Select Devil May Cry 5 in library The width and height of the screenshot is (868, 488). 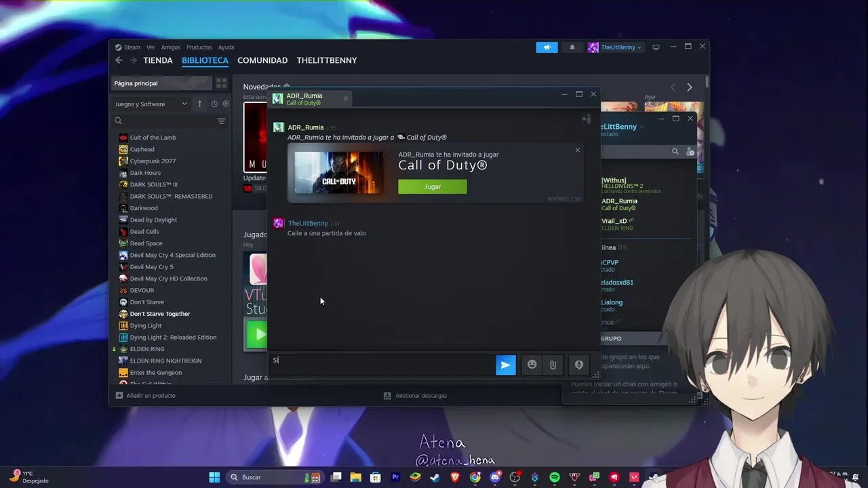[151, 267]
